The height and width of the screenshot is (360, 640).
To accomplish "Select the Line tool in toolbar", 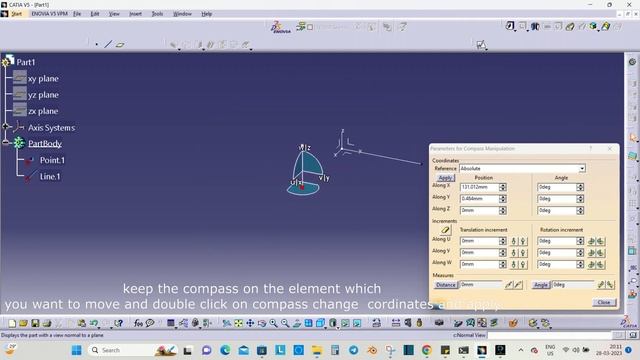I will click(108, 44).
